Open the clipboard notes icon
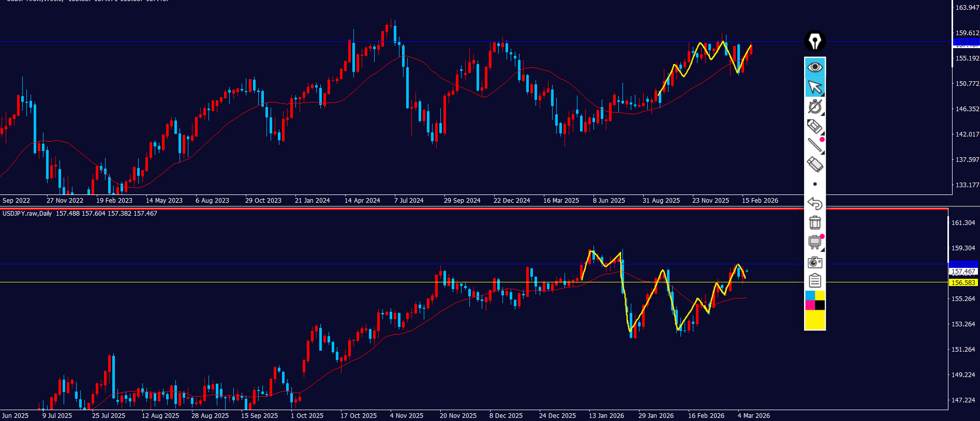Viewport: 980px width, 421px height. click(x=814, y=281)
